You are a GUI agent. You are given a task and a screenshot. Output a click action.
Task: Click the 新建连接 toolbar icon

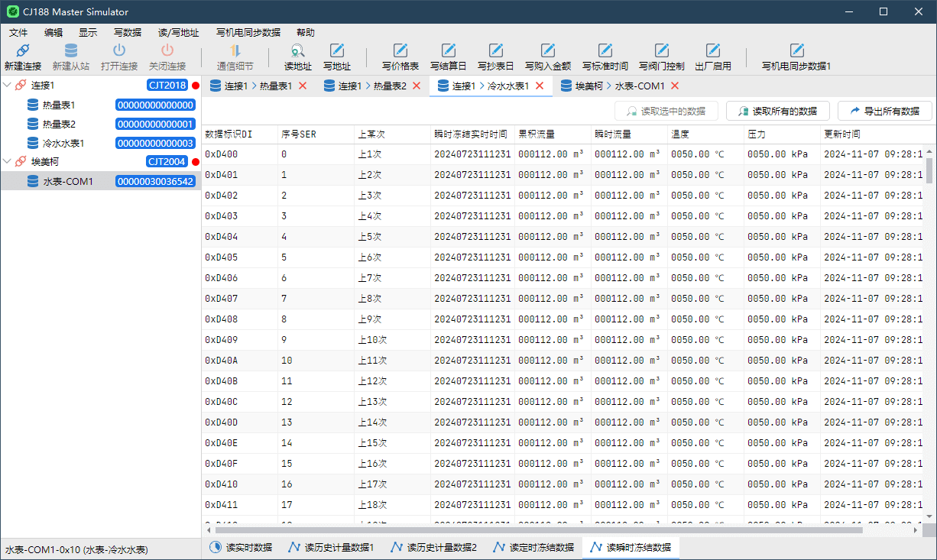(23, 50)
